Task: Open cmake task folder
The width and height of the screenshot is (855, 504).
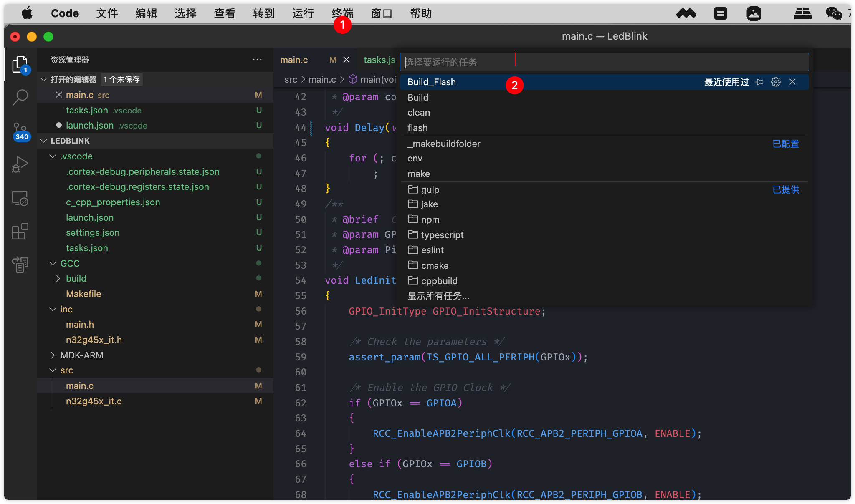Action: click(604, 265)
